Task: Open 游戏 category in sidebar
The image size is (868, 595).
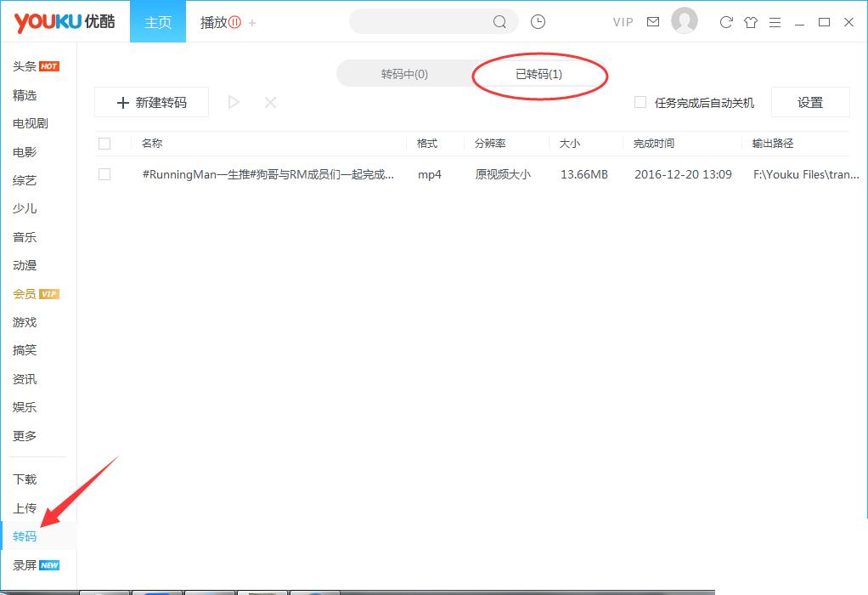Action: point(25,322)
